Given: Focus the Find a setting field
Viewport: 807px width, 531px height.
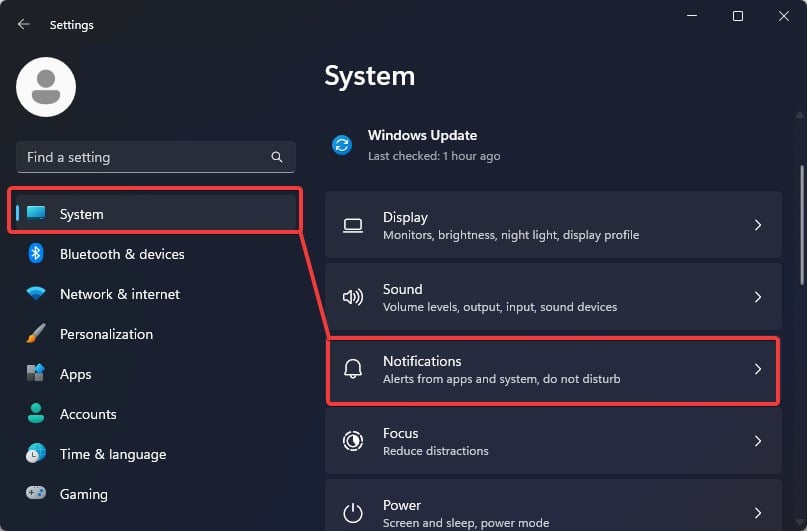Looking at the screenshot, I should (x=145, y=157).
